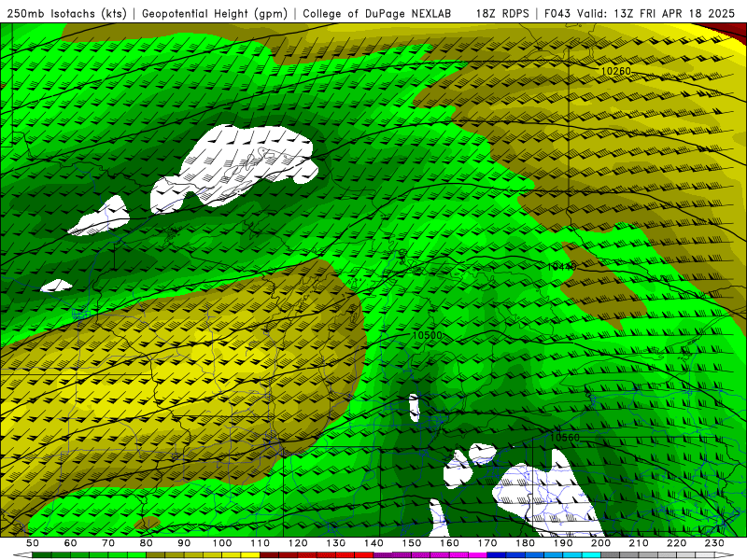Click the 110 value on the color scale

click(261, 543)
